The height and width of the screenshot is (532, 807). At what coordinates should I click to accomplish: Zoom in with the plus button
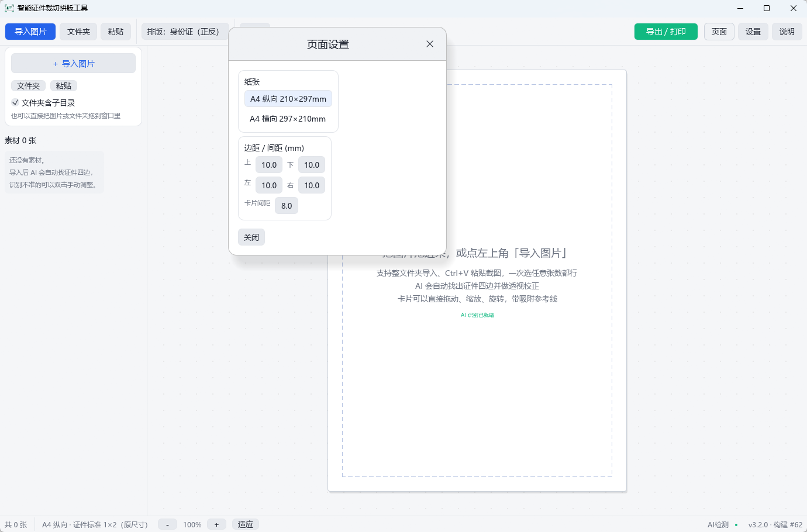(x=216, y=524)
